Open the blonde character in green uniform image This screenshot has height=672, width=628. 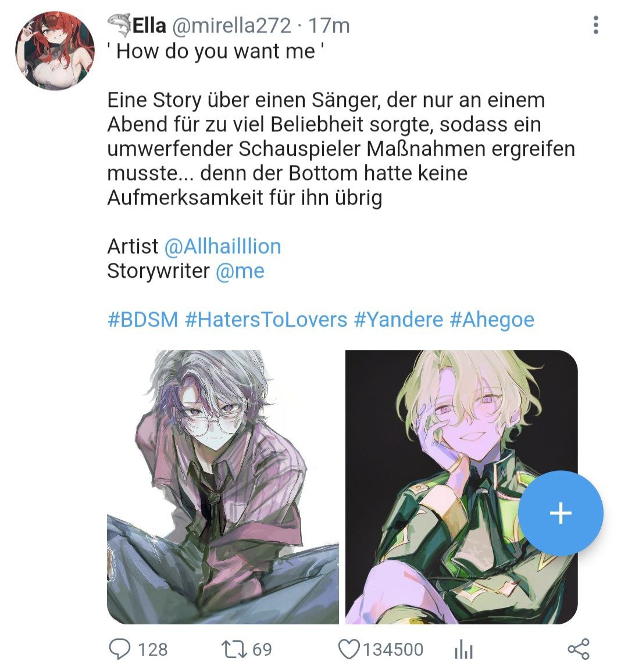coord(462,487)
